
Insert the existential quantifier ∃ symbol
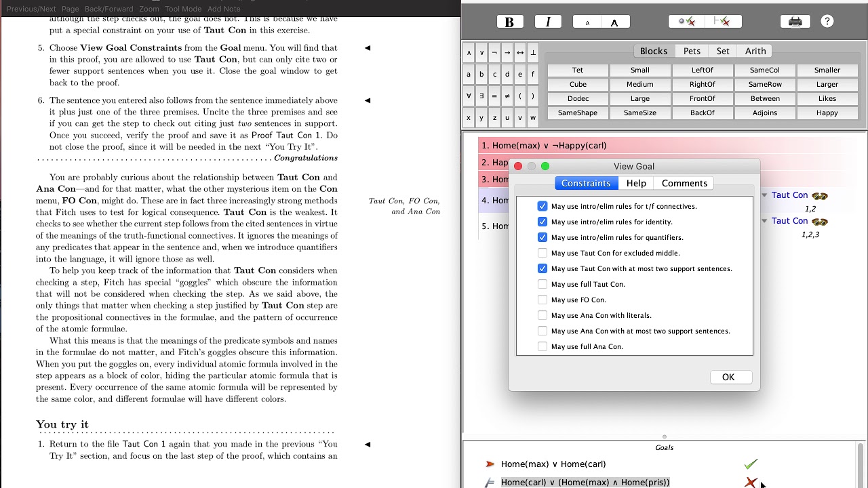pyautogui.click(x=481, y=96)
